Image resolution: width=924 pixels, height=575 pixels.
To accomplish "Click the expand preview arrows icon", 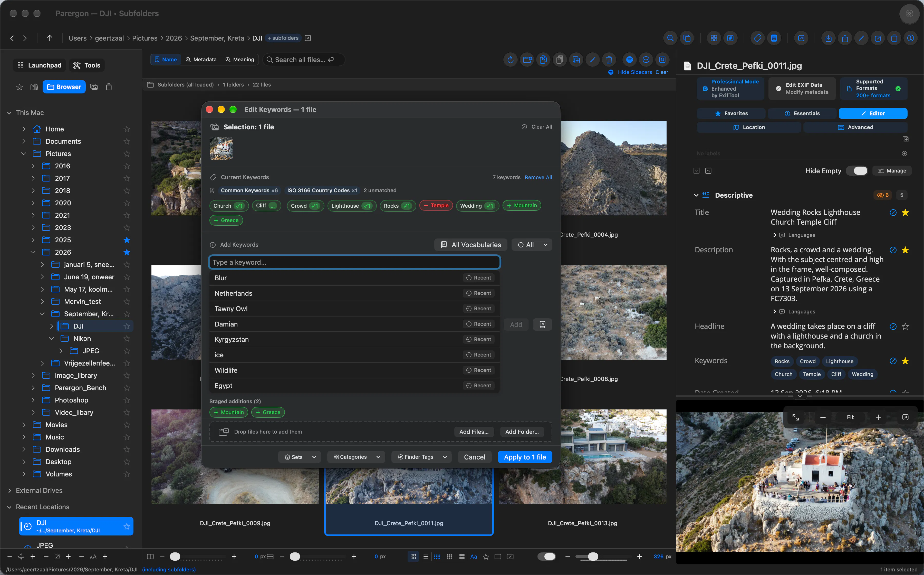I will click(795, 417).
